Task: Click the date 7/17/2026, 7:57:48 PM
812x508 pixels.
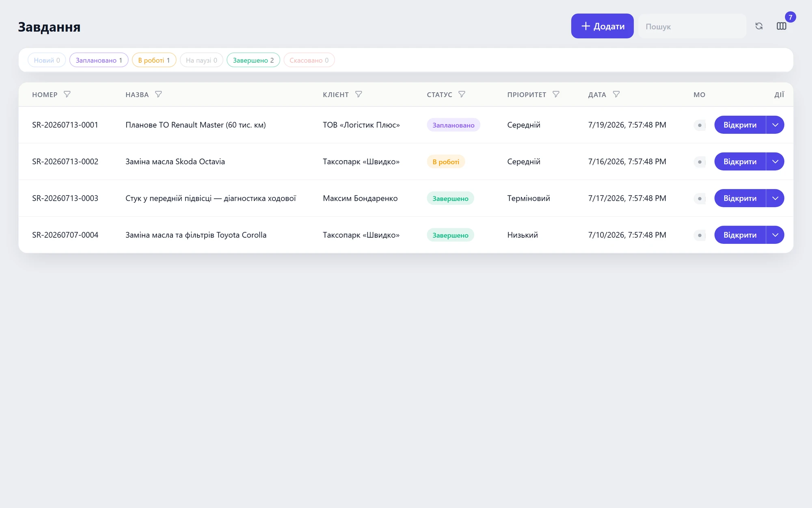Action: [627, 198]
